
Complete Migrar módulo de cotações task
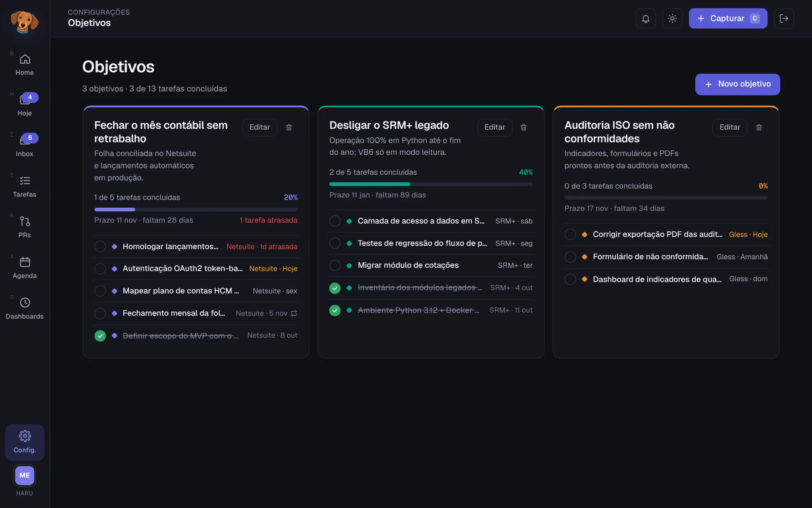coord(335,265)
